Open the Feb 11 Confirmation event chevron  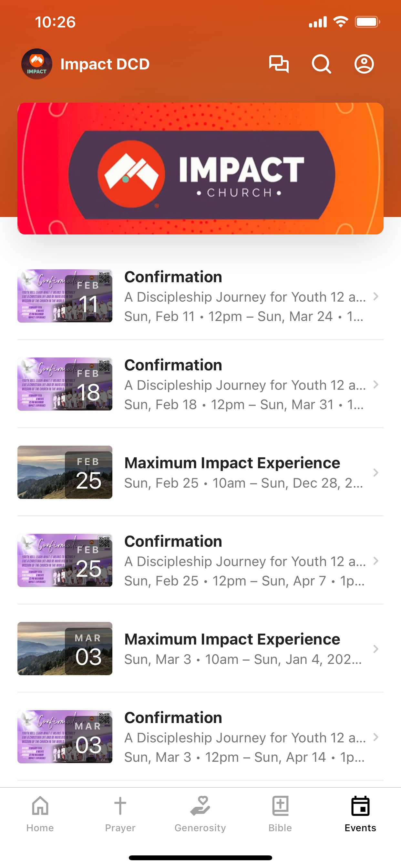click(x=376, y=296)
